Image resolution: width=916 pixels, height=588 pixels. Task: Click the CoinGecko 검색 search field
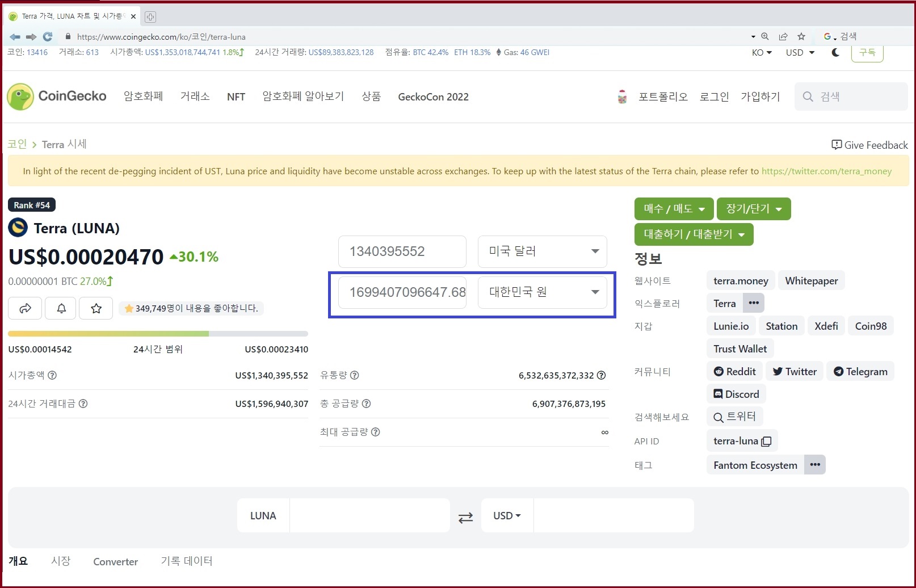pos(851,96)
